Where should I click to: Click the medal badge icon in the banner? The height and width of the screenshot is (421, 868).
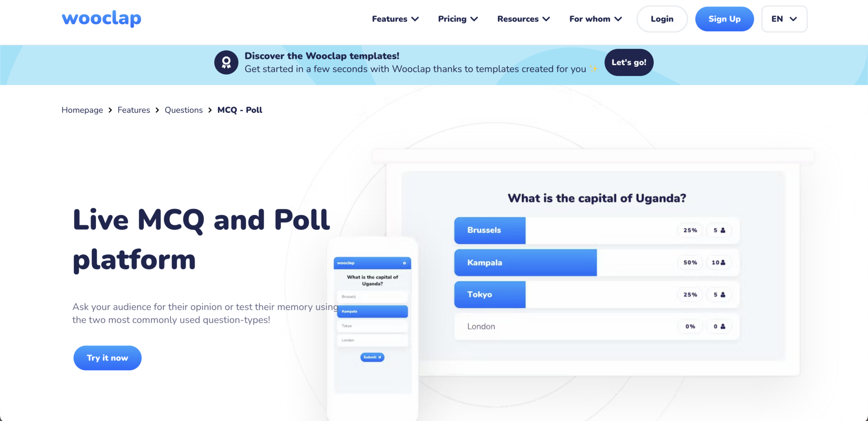click(226, 62)
